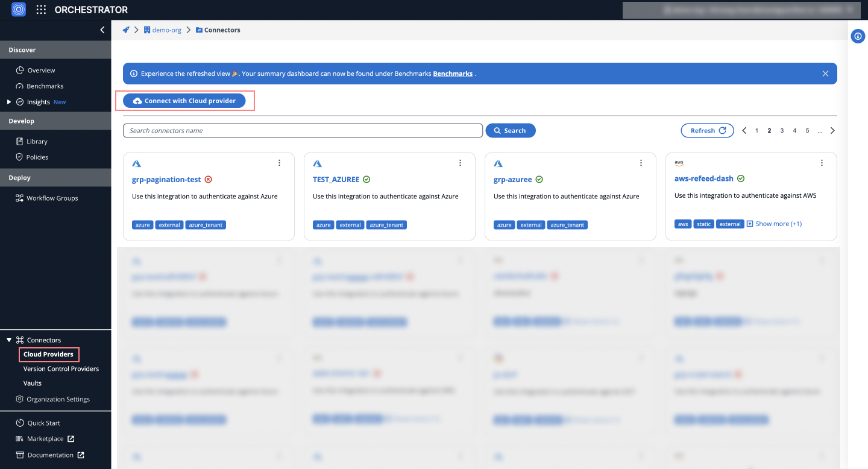Expand Show more (+1) tags
Viewport: 868px width, 469px height.
(775, 224)
